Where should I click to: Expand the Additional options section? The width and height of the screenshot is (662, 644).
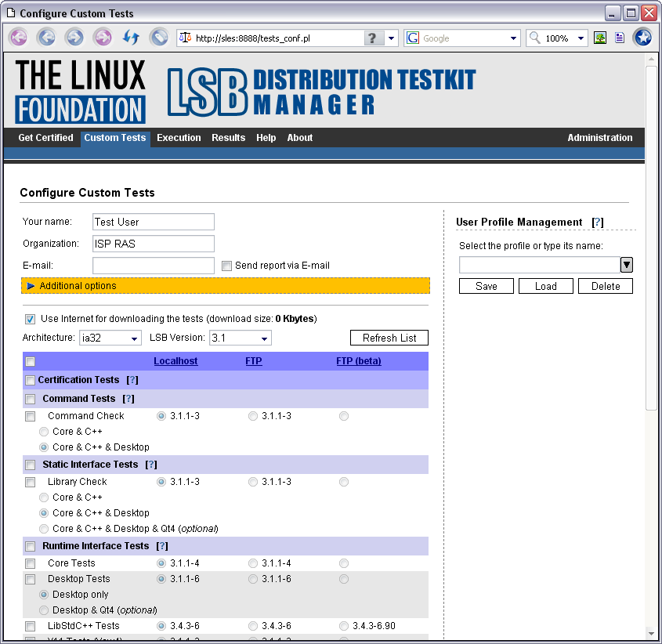(x=226, y=286)
